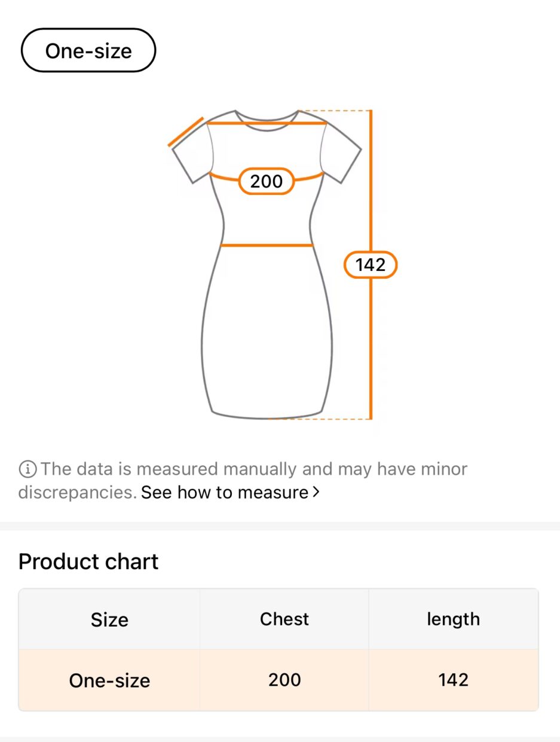560x742 pixels.
Task: Select the One-size option pill
Action: click(x=88, y=51)
